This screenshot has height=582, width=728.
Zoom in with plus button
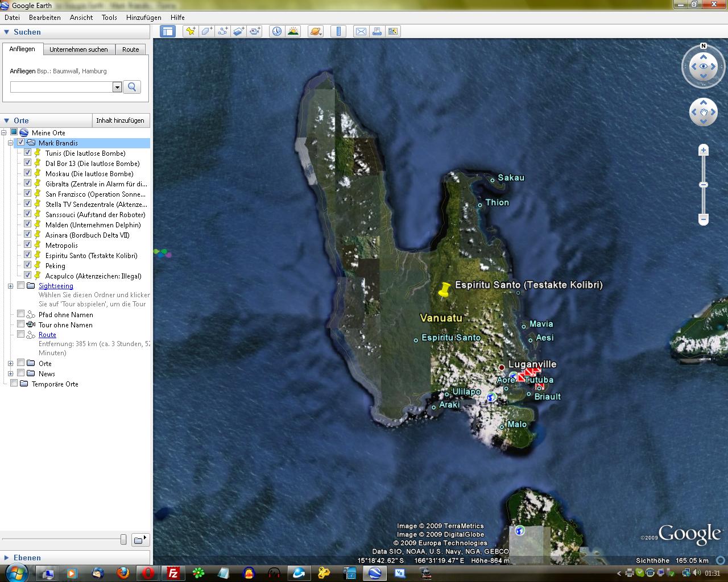click(704, 151)
